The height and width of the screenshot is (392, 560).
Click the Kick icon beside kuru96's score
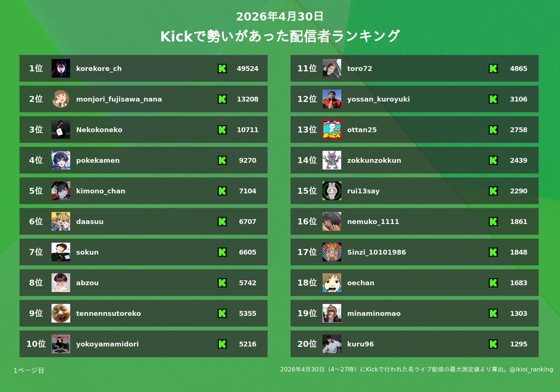(493, 344)
